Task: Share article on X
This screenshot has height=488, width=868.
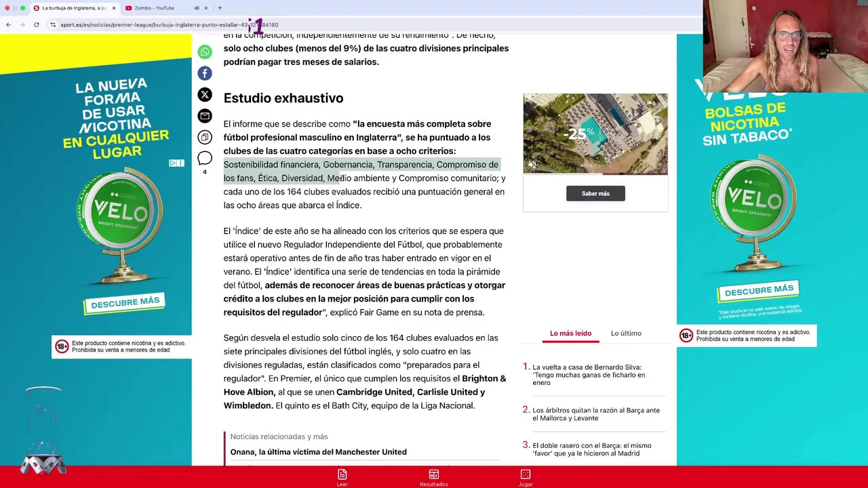Action: [205, 95]
